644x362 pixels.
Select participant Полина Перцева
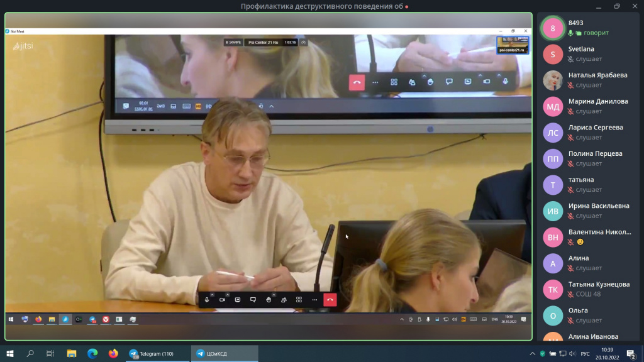588,158
